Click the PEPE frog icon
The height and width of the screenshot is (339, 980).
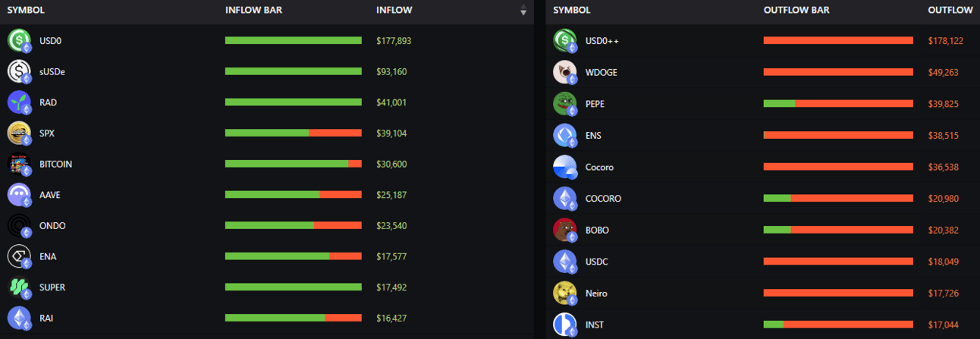click(565, 103)
